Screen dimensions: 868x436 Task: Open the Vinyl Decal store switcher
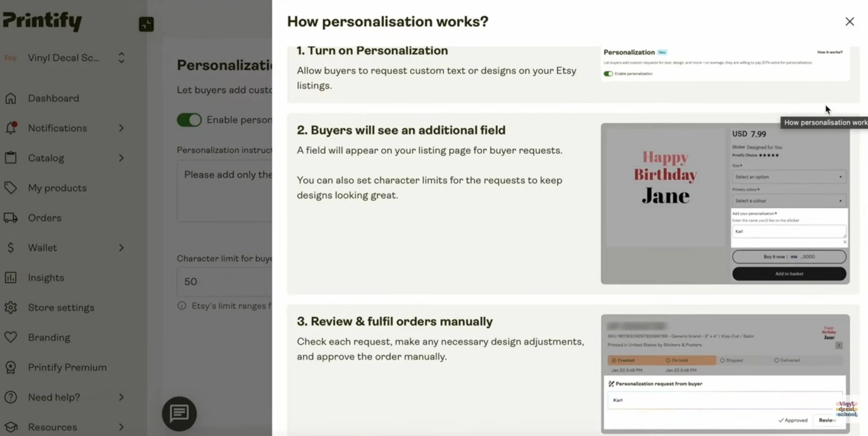(x=121, y=58)
